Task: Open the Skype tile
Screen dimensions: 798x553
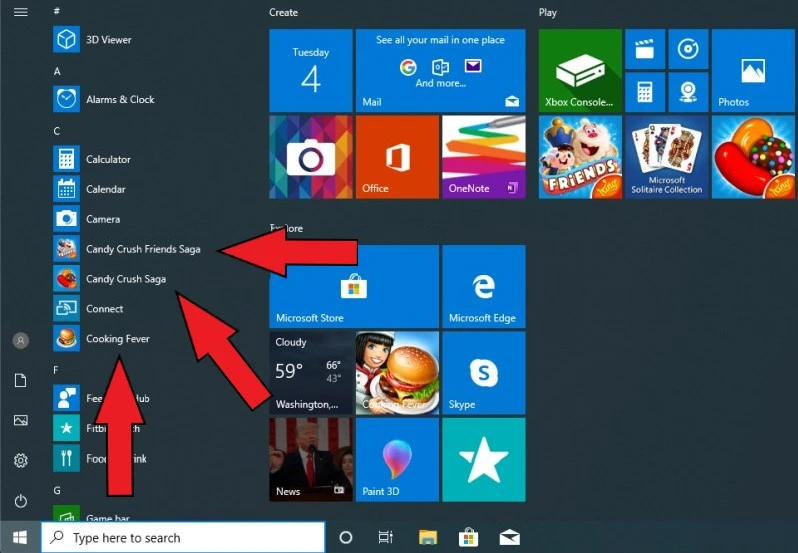Action: (483, 372)
